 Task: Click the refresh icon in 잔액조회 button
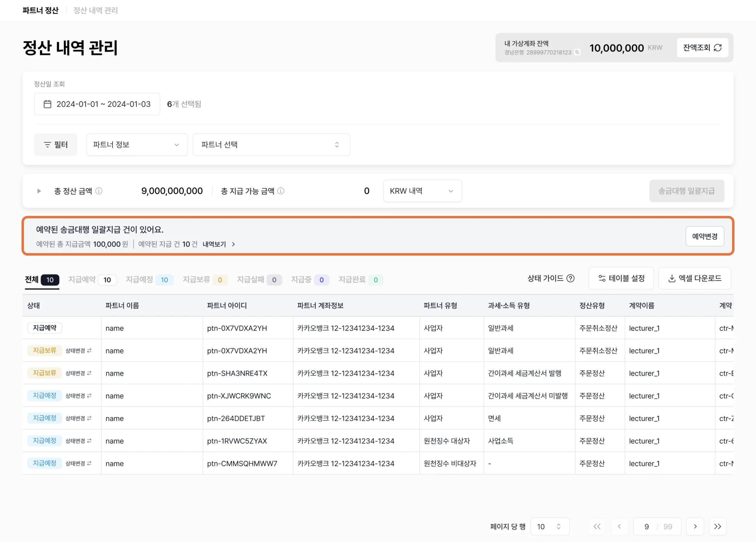click(x=718, y=48)
